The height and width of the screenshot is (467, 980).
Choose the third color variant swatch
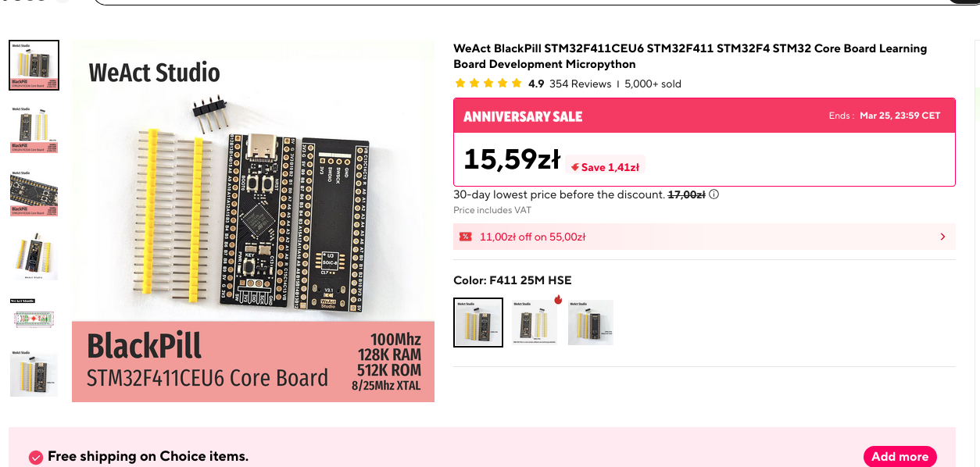(591, 322)
